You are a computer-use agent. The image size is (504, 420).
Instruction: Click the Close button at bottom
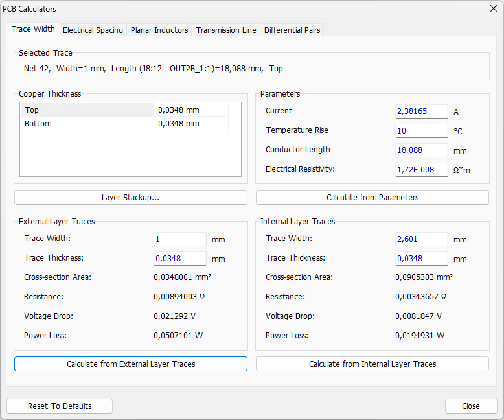[x=471, y=406]
